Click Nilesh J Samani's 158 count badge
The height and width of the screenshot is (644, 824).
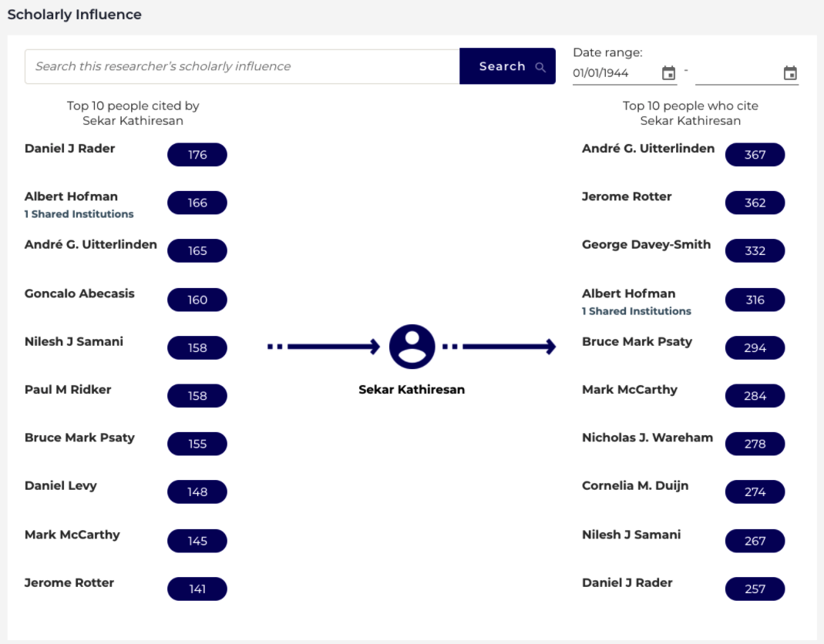[197, 347]
